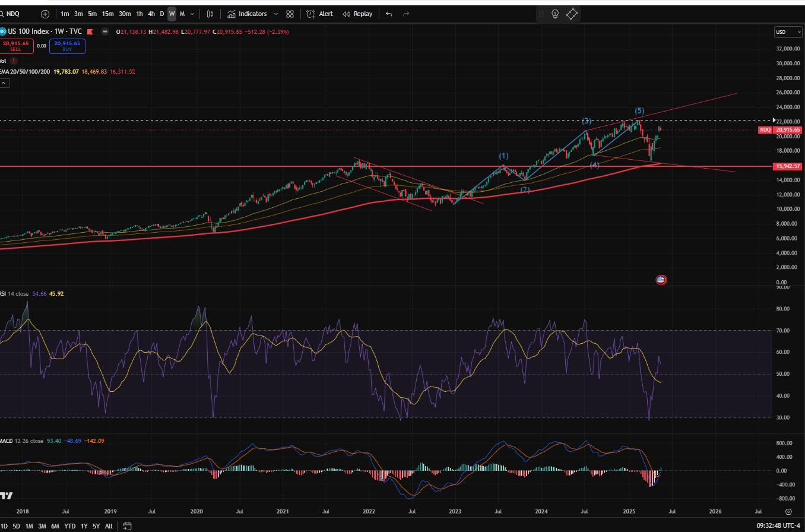This screenshot has width=805, height=532.
Task: Click the redo arrow
Action: coord(406,14)
